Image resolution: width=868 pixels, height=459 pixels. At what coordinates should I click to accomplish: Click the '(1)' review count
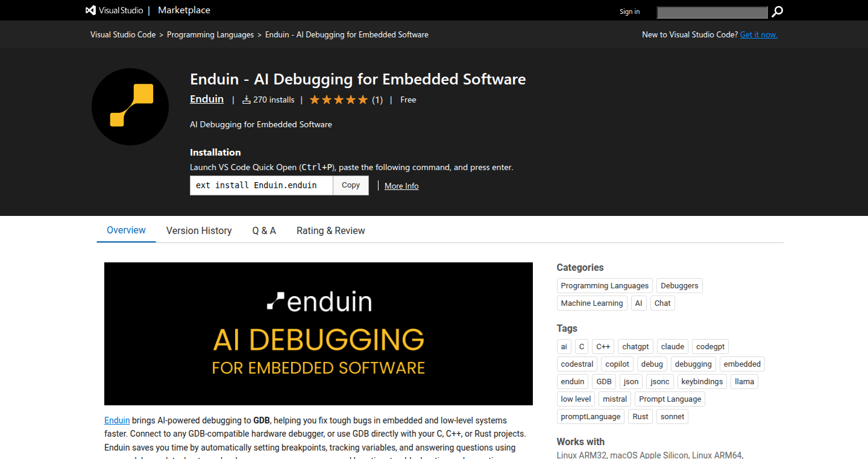coord(377,100)
